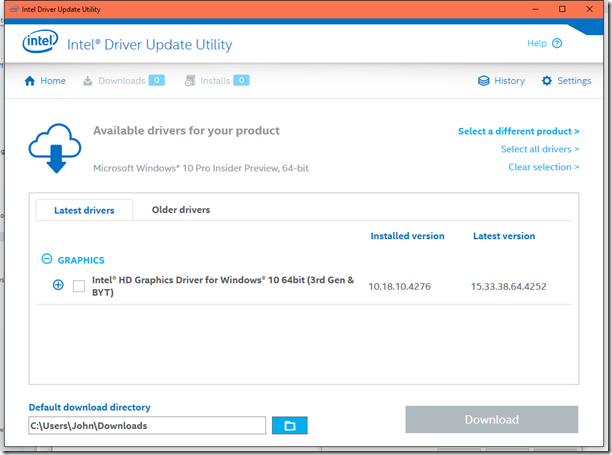Switch to the Latest drivers tab
The image size is (612, 455).
84,210
